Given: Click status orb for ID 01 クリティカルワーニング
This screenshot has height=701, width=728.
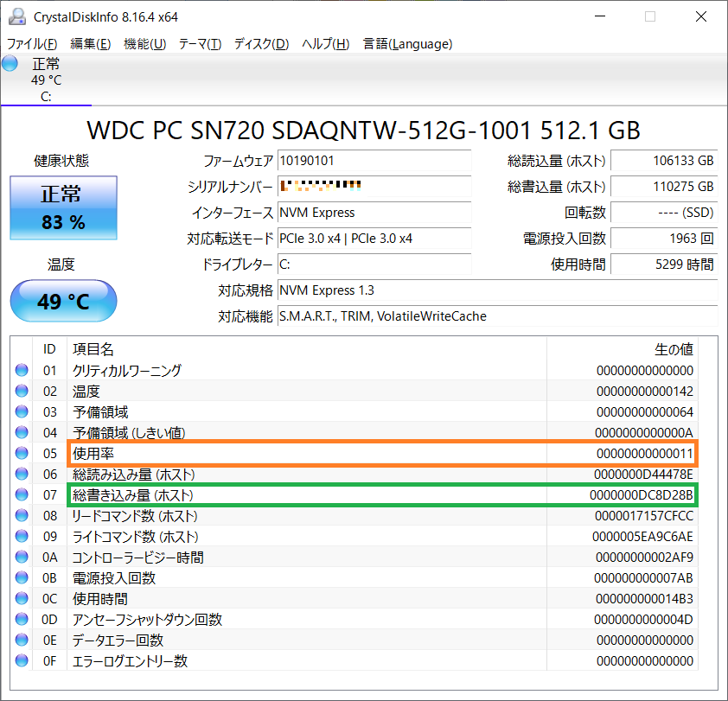Looking at the screenshot, I should pyautogui.click(x=22, y=370).
